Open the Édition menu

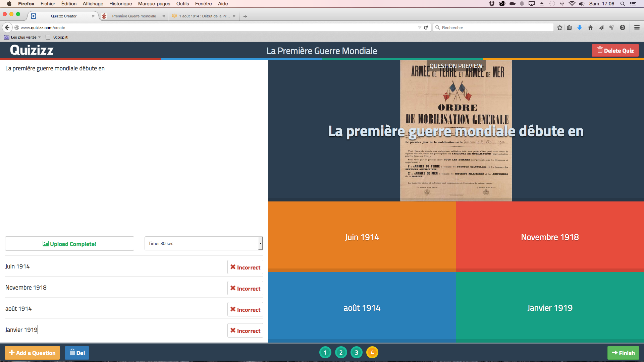(69, 4)
